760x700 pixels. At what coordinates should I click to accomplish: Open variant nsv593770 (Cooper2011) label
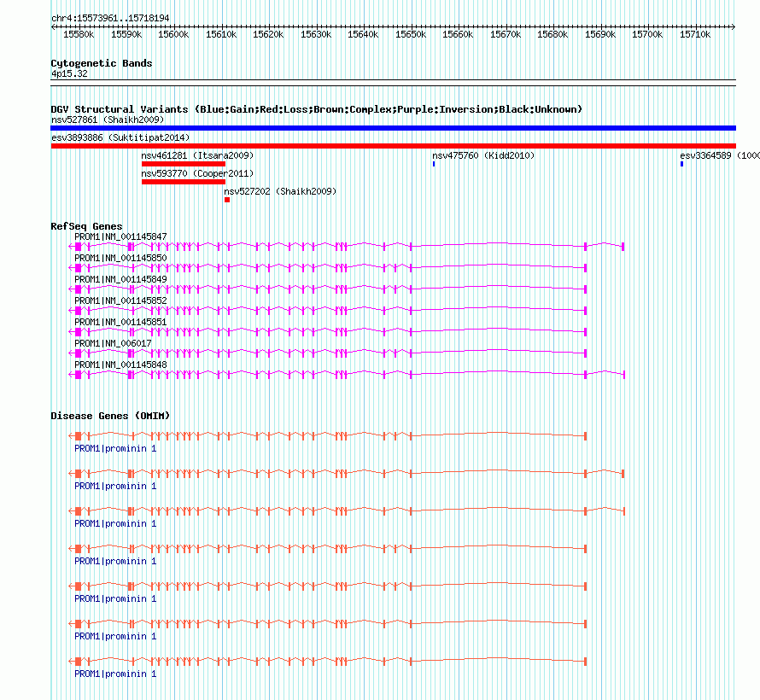pyautogui.click(x=197, y=173)
